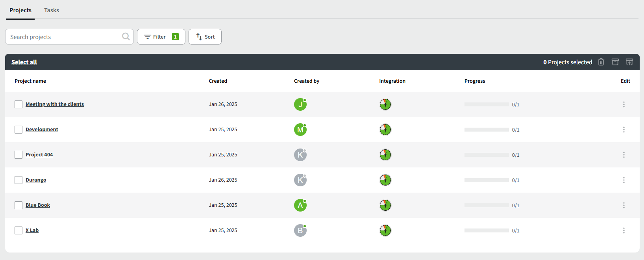644x260 pixels.
Task: Click the archive box icon in header
Action: point(615,62)
